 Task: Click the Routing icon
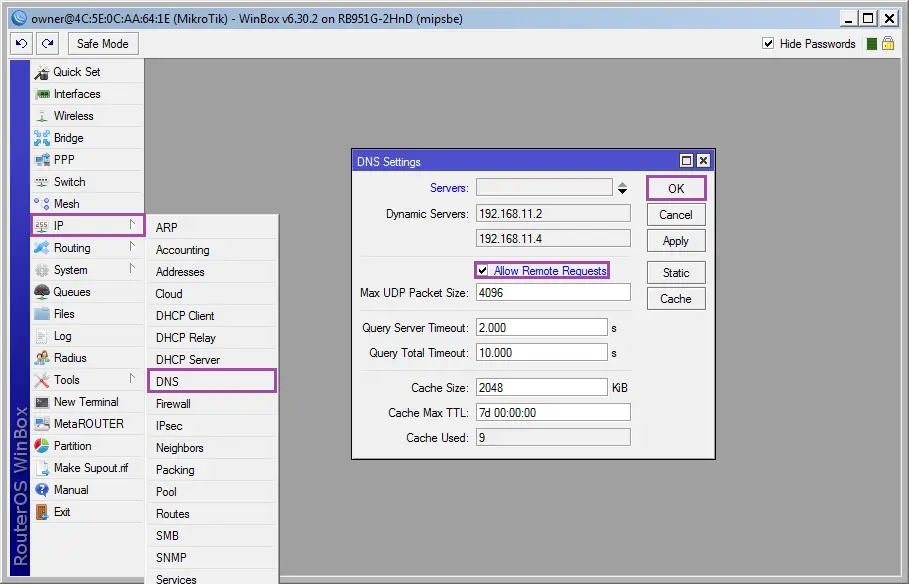click(x=42, y=248)
